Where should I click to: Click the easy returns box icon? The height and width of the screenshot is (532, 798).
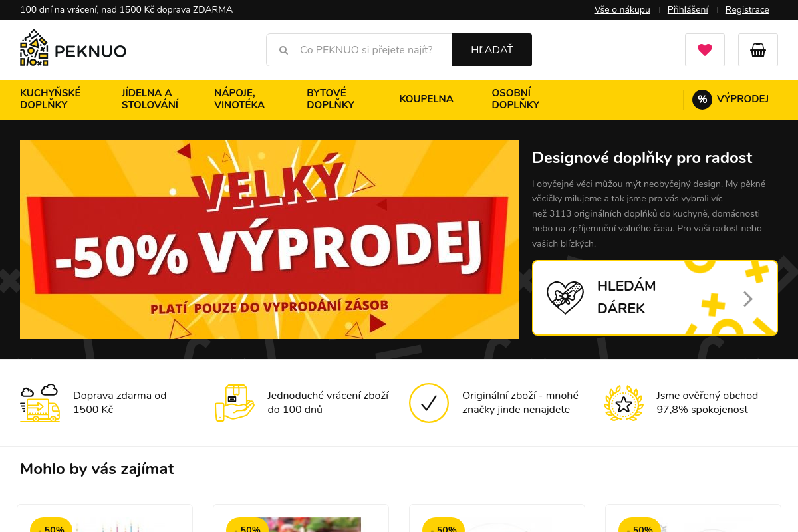point(234,403)
